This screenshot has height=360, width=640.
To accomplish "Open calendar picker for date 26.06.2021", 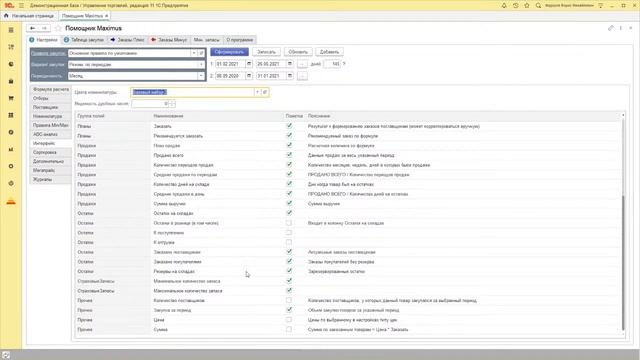I will 290,64.
